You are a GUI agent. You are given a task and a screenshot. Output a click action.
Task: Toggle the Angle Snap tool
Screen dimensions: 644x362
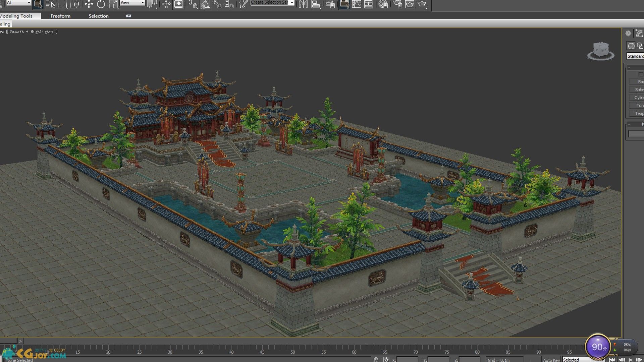[x=205, y=4]
